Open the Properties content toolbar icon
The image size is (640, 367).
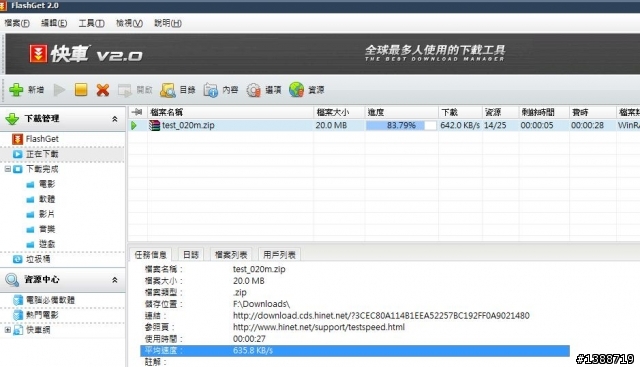pyautogui.click(x=211, y=90)
